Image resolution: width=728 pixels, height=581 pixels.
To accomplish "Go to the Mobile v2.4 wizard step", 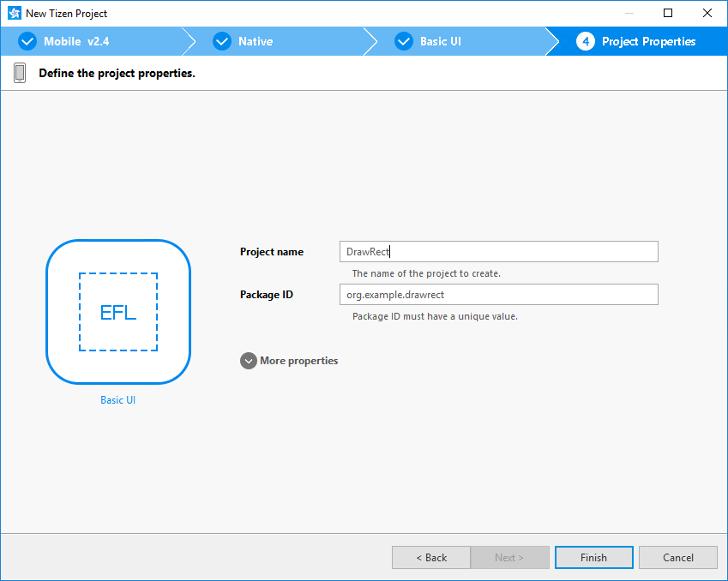I will click(x=76, y=41).
